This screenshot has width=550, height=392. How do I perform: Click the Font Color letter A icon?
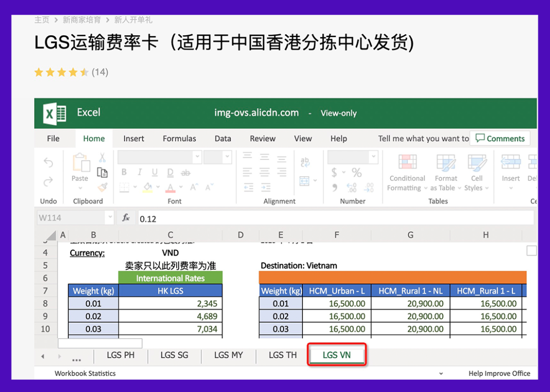click(x=171, y=187)
